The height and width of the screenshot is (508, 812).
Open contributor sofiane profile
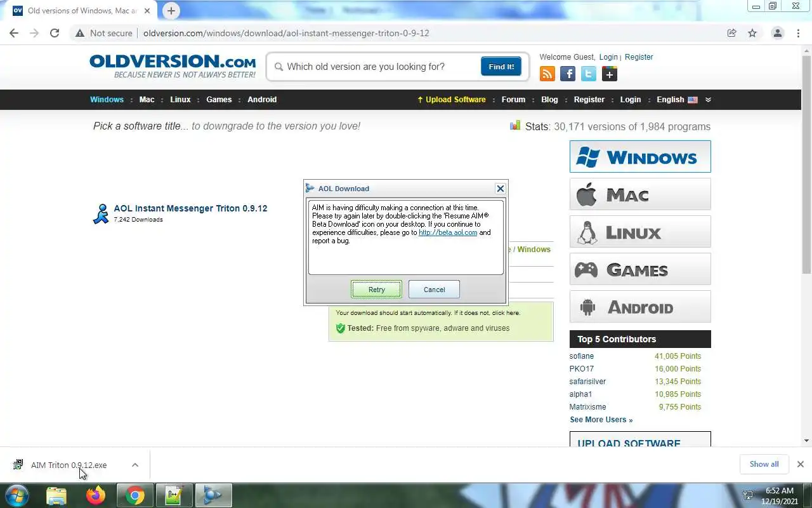(x=582, y=356)
